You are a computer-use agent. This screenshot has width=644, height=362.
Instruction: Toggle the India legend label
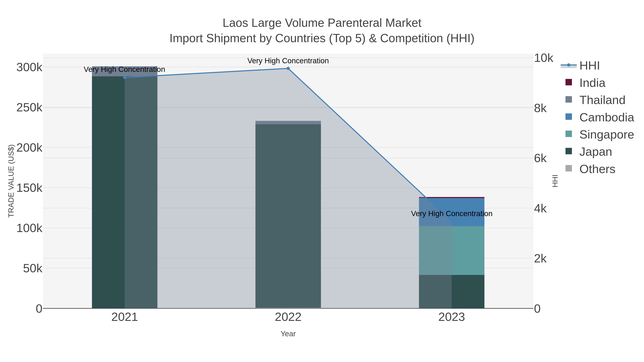coord(592,83)
